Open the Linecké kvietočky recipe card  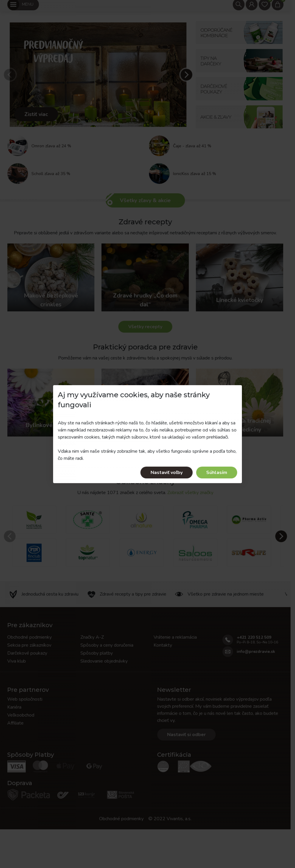[239, 277]
